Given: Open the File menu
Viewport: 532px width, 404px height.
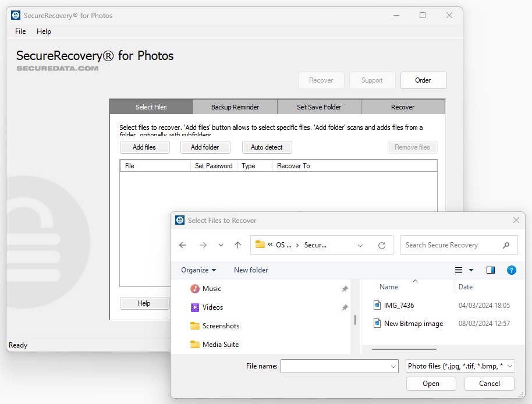Looking at the screenshot, I should [x=20, y=31].
